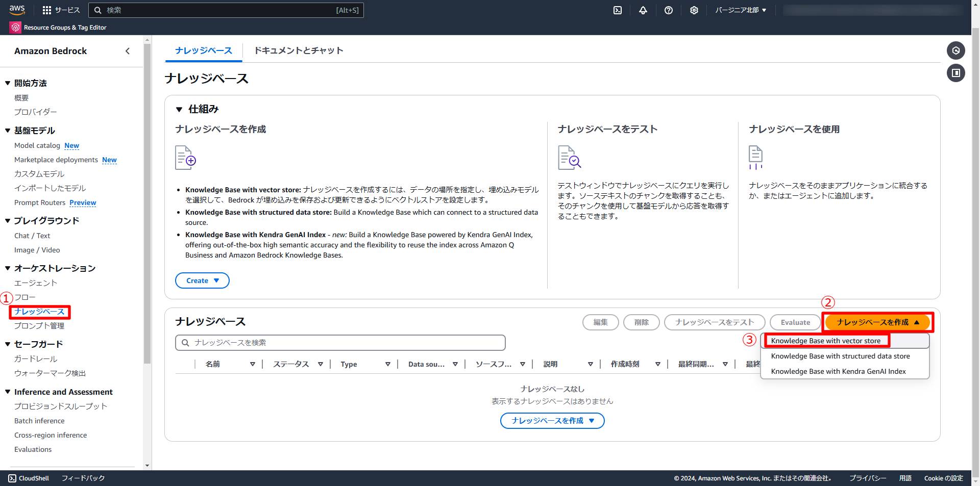This screenshot has width=980, height=486.
Task: Open Batch inference in the sidebar
Action: click(x=39, y=421)
